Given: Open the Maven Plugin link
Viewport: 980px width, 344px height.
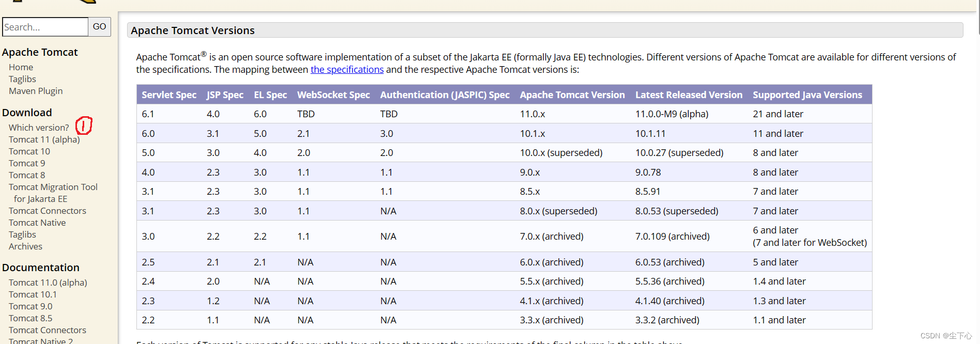Looking at the screenshot, I should tap(36, 91).
